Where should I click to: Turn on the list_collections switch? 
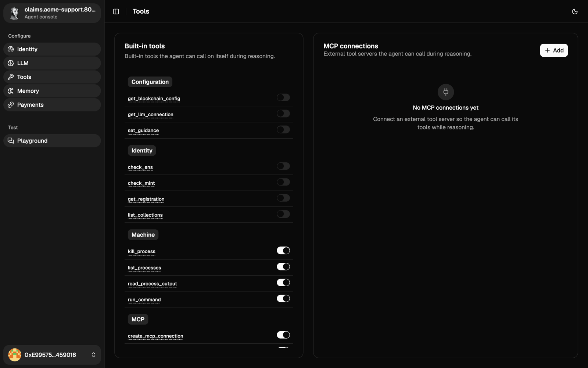tap(283, 214)
